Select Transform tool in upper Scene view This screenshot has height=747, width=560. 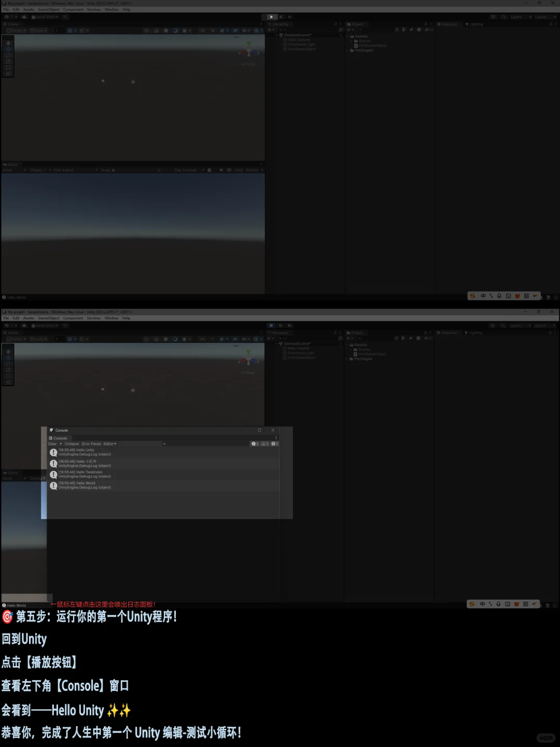pos(8,74)
